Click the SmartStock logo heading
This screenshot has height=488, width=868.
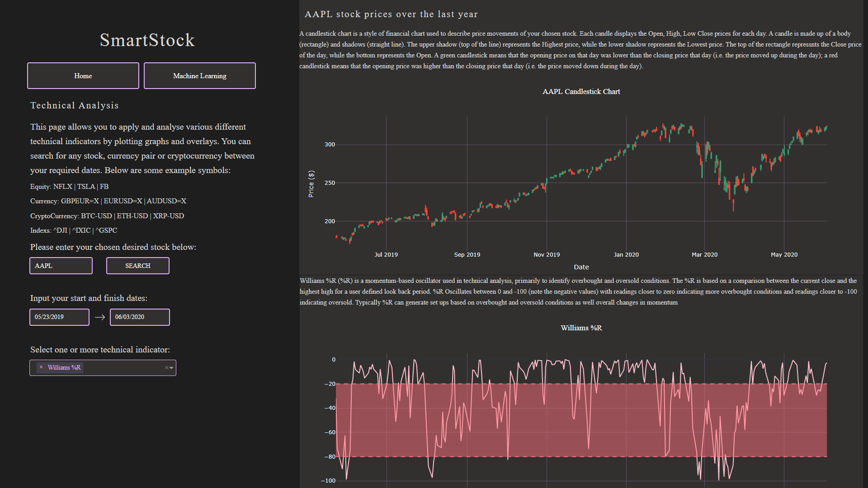click(147, 40)
